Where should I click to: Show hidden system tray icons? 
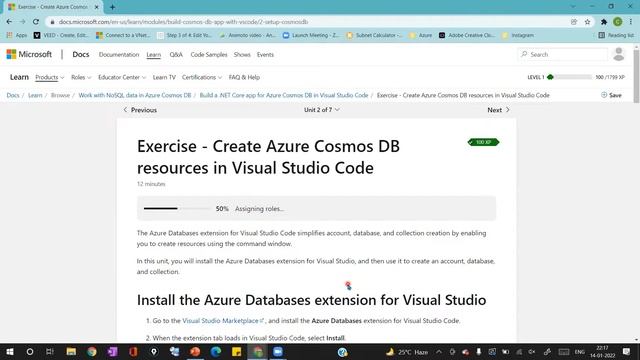coord(439,352)
